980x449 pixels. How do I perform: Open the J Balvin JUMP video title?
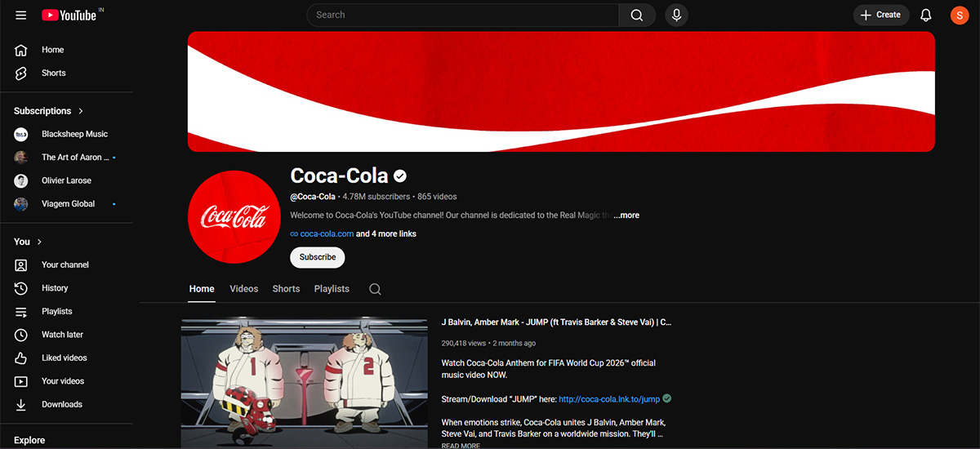[556, 322]
